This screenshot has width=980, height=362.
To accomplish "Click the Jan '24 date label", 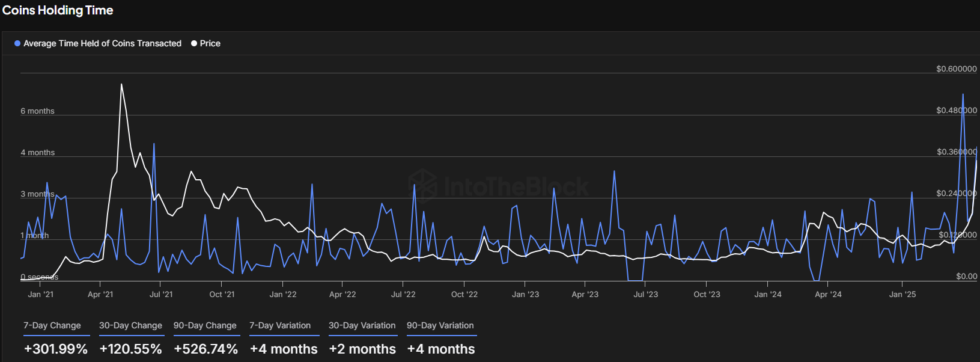I will [768, 294].
